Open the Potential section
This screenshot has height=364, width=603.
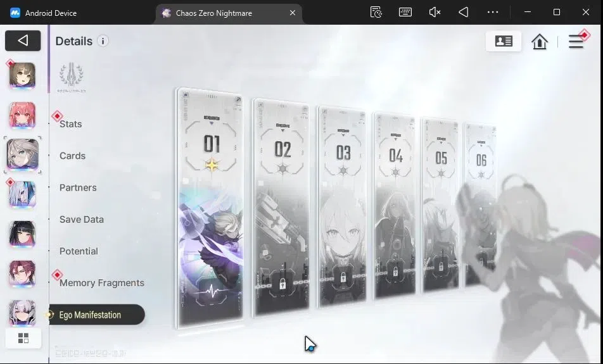click(79, 251)
